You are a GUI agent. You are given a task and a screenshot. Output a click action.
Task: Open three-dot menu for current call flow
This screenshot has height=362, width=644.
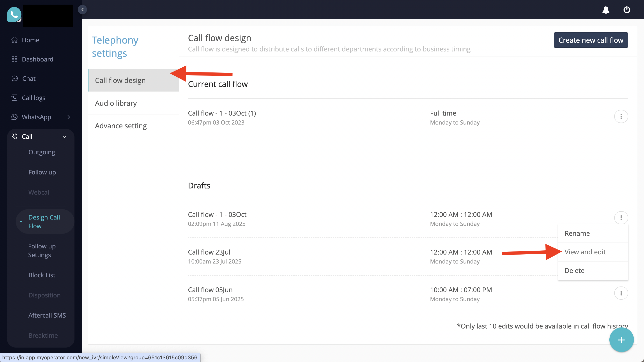click(x=621, y=116)
